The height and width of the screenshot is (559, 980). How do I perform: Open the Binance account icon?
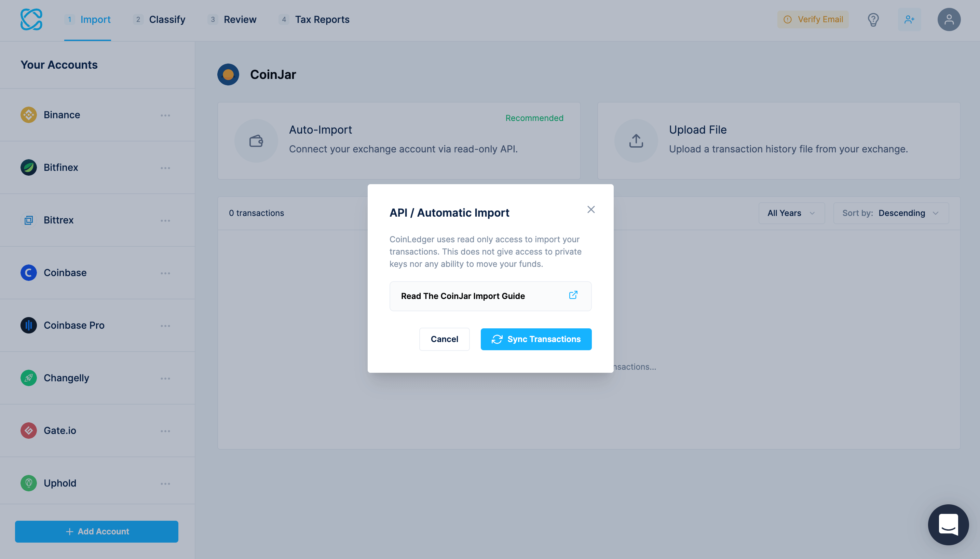coord(28,114)
